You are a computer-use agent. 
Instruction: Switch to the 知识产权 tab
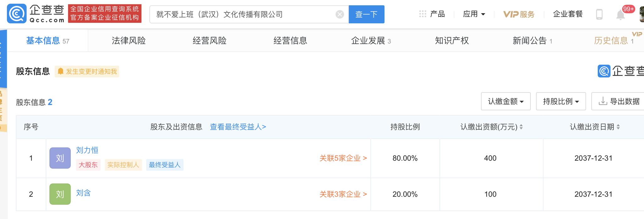(452, 40)
